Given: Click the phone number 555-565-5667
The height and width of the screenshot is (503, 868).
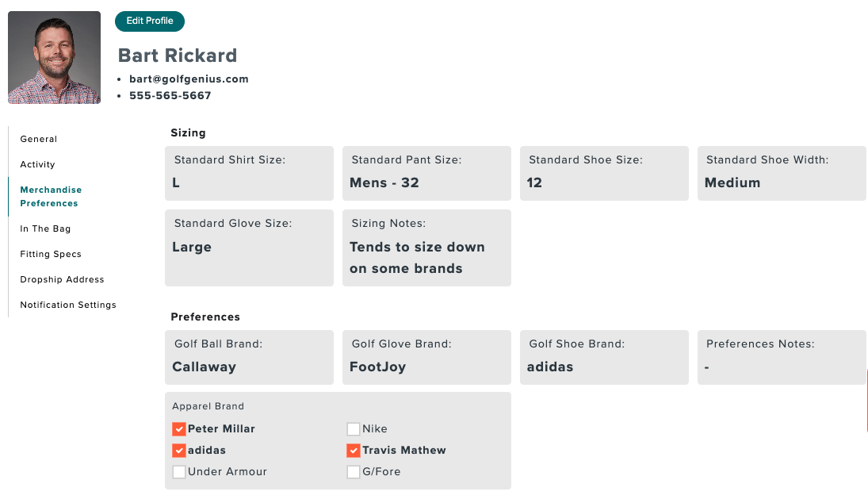Looking at the screenshot, I should [170, 96].
